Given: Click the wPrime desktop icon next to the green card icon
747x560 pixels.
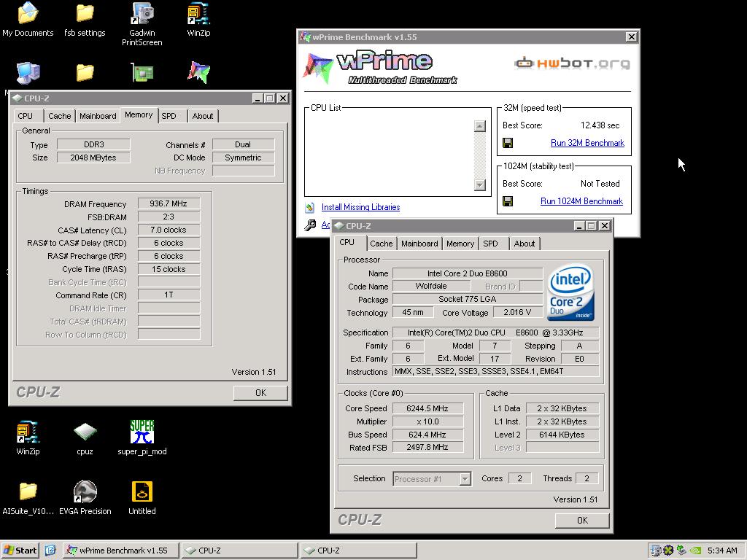Looking at the screenshot, I should tap(198, 72).
